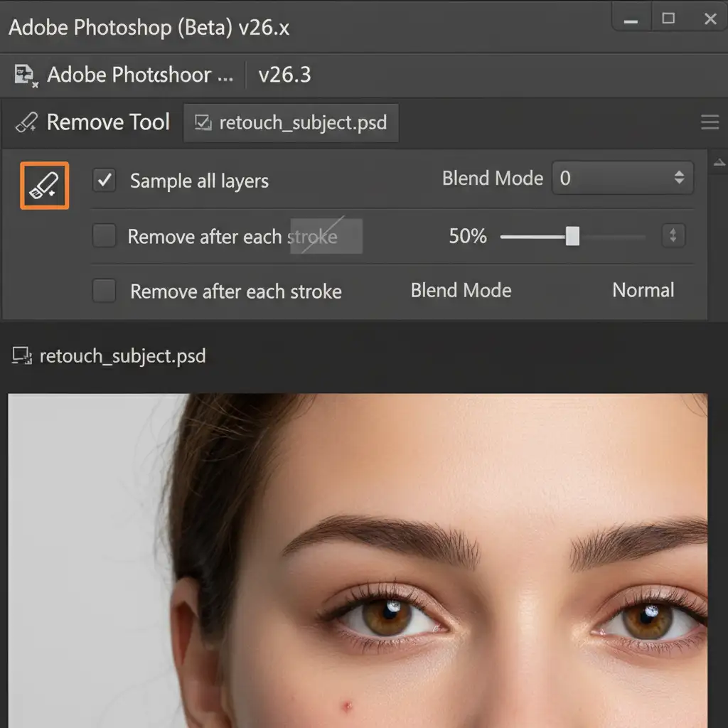This screenshot has height=728, width=728.
Task: Click the Remove Tool label text
Action: coord(108,122)
